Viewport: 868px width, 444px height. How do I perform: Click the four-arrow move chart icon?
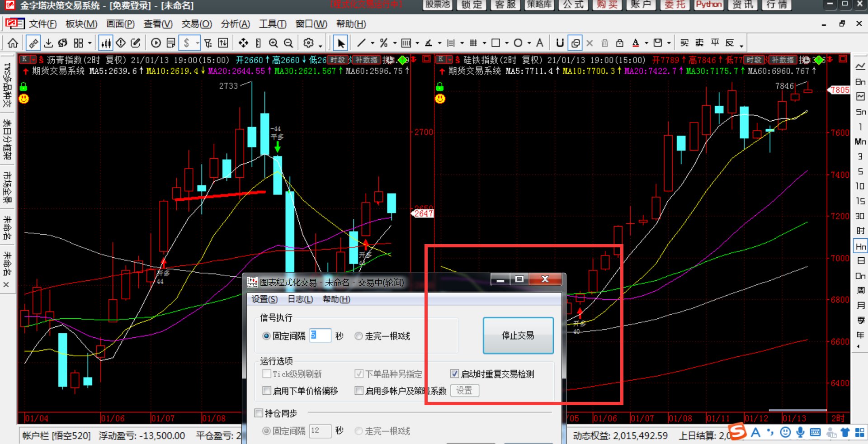point(243,43)
